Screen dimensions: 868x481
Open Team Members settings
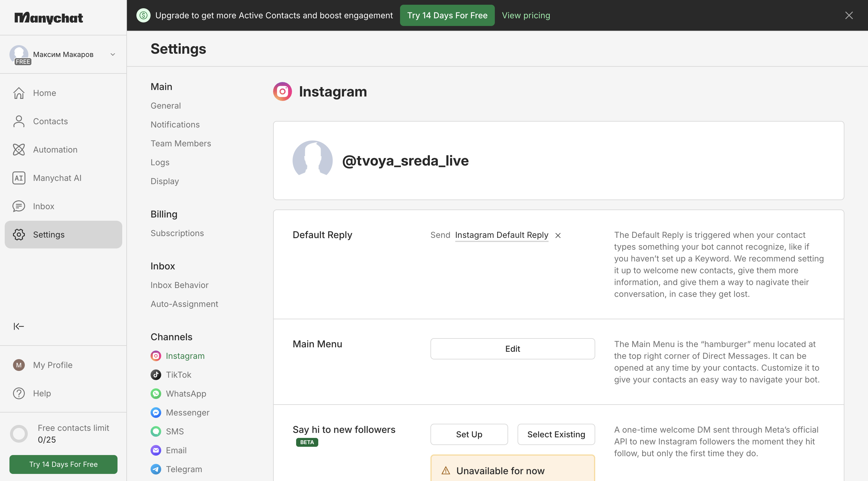181,143
